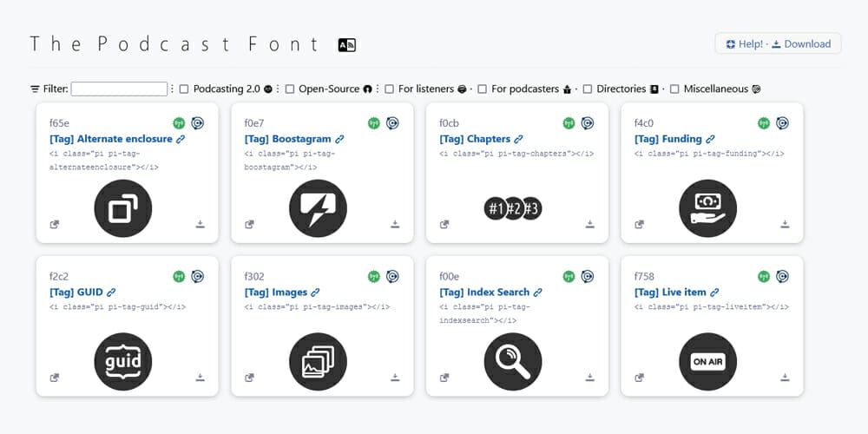Open the [Tag] Alternate enclosure link
The image size is (868, 434).
[117, 139]
